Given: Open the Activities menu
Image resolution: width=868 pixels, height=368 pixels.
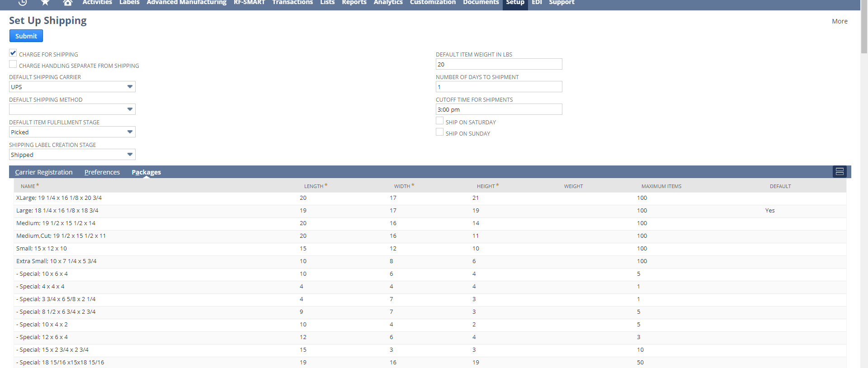Looking at the screenshot, I should point(97,3).
